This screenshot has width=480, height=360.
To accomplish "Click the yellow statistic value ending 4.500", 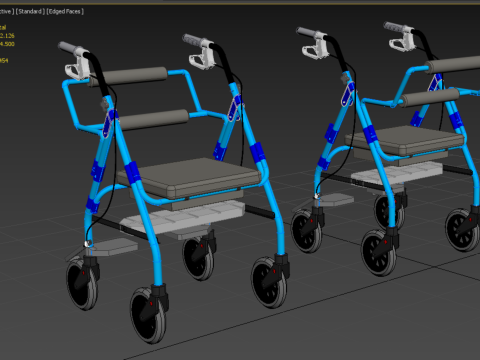I will (7, 44).
